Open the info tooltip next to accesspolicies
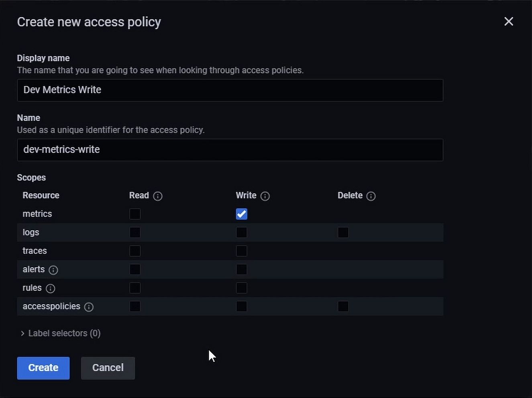The height and width of the screenshot is (398, 532). coord(89,306)
